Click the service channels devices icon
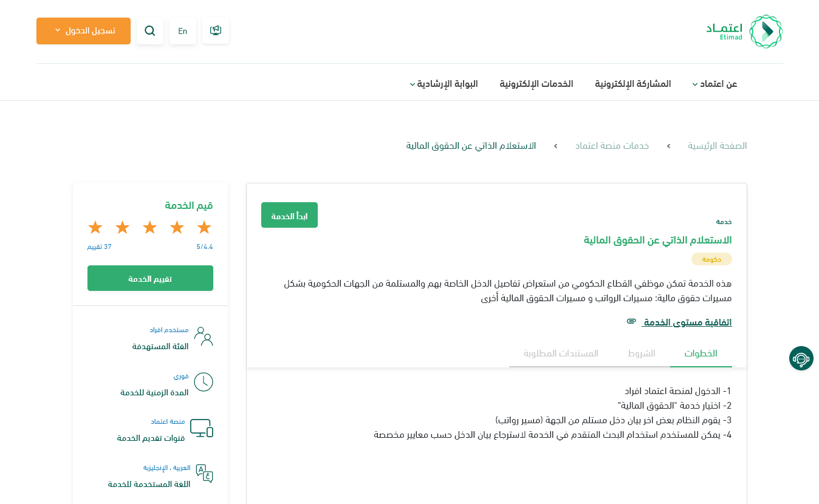819x504 pixels. click(202, 428)
